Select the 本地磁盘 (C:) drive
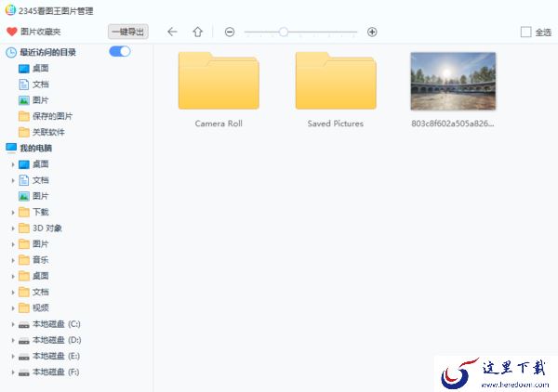Image resolution: width=558 pixels, height=392 pixels. (49, 324)
